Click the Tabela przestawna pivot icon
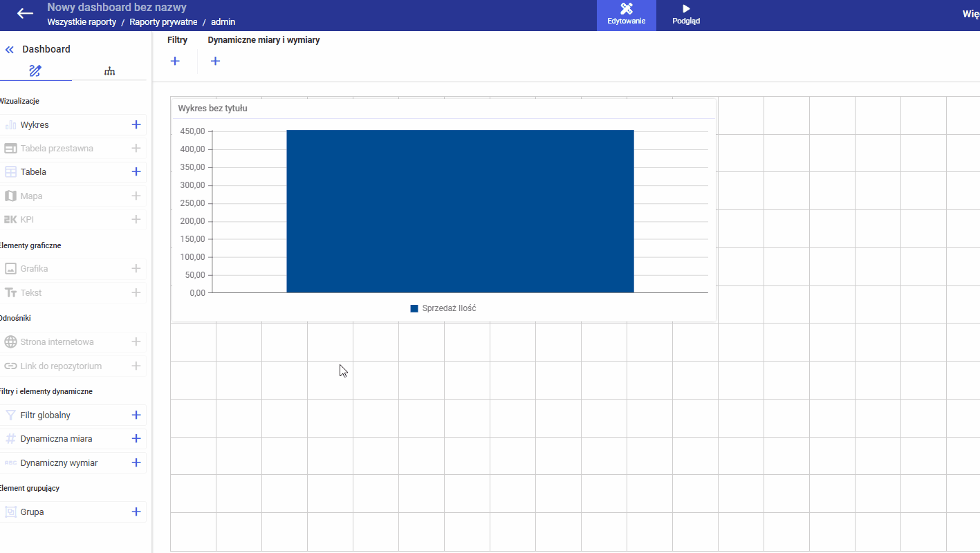 click(10, 149)
